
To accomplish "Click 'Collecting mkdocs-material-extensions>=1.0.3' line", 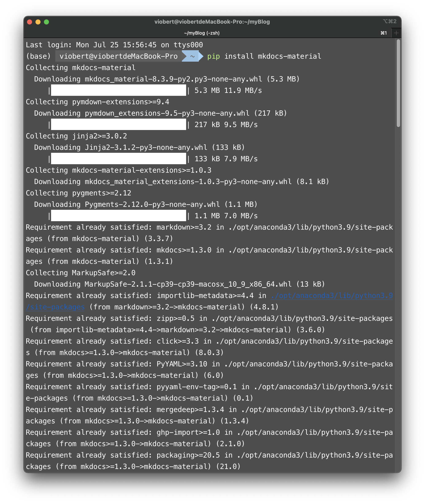I will 119,170.
